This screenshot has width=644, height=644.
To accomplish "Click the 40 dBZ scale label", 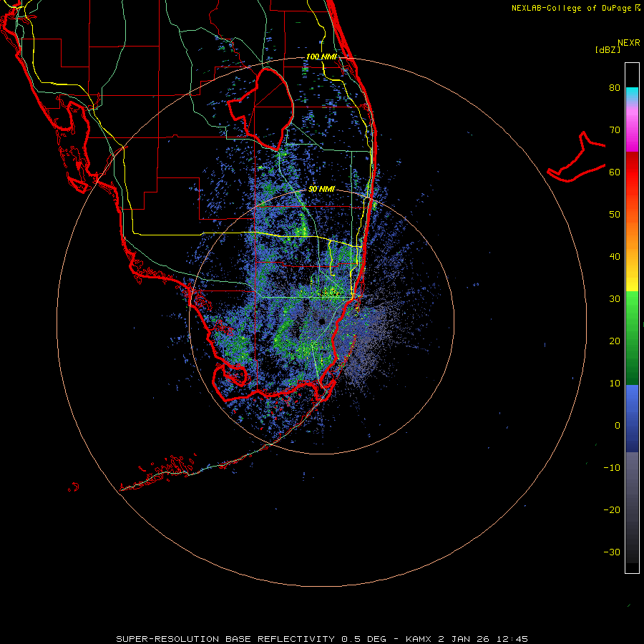I will coord(615,257).
